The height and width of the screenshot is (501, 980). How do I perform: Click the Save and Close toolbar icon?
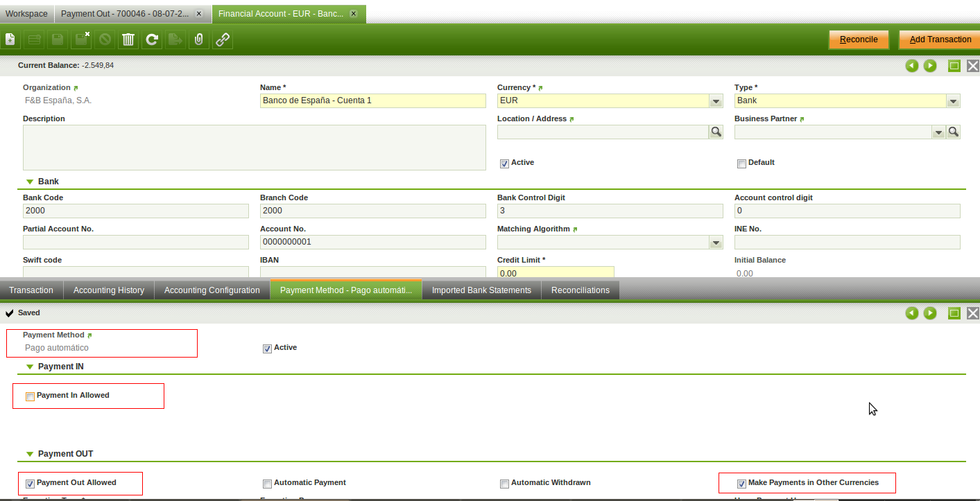coord(81,39)
